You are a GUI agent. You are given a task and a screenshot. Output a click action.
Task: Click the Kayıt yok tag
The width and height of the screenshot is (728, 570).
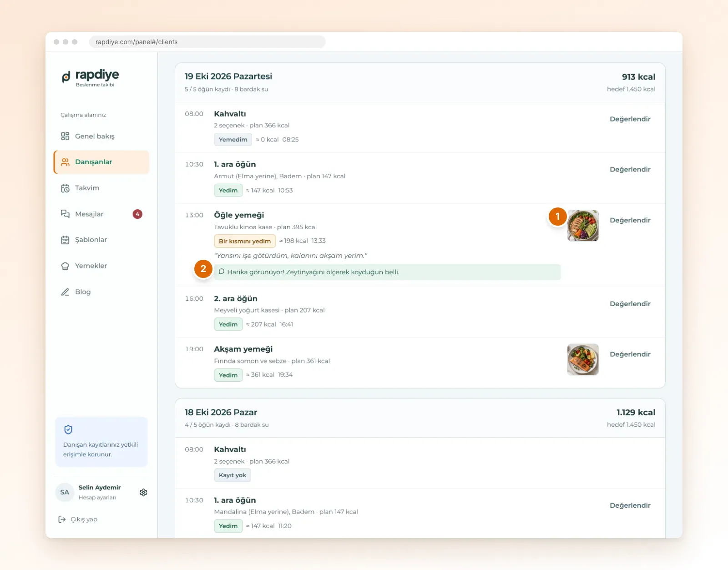pos(233,475)
